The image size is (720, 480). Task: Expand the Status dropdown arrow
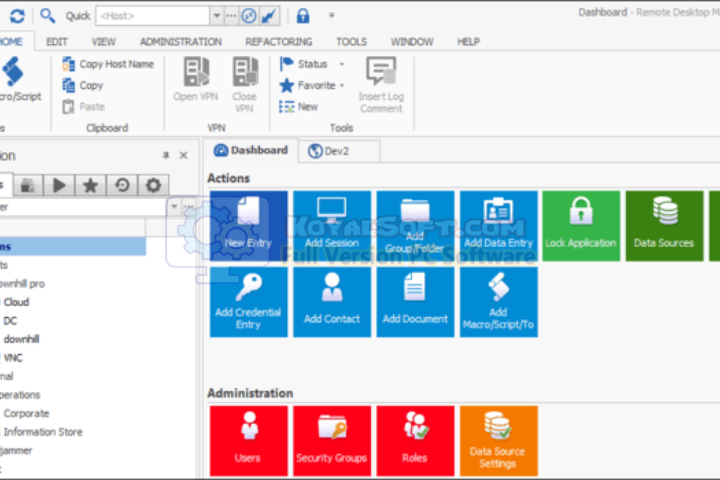(x=342, y=64)
